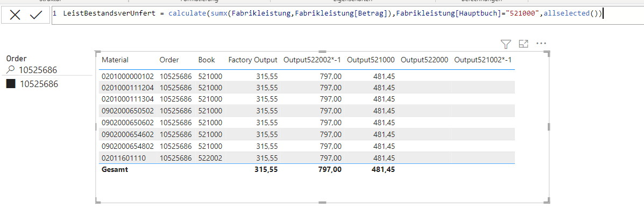The image size is (644, 223).
Task: Click the Order slicer title
Action: [17, 59]
